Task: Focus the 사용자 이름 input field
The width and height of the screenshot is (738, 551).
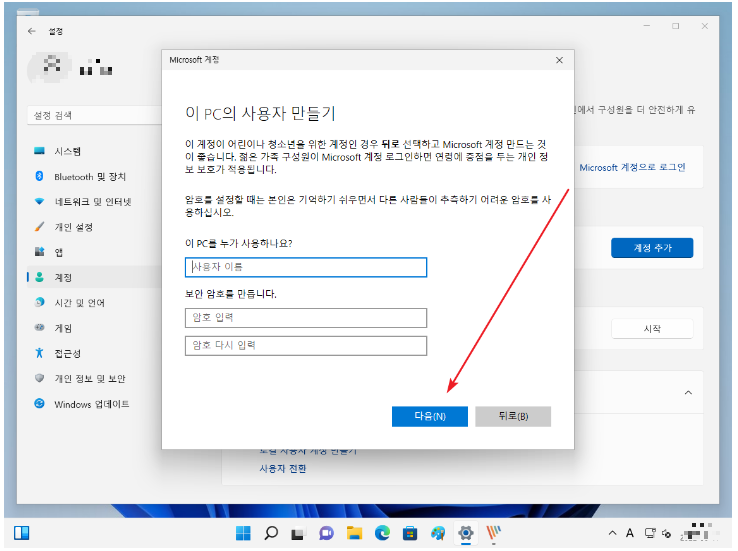Action: coord(306,267)
